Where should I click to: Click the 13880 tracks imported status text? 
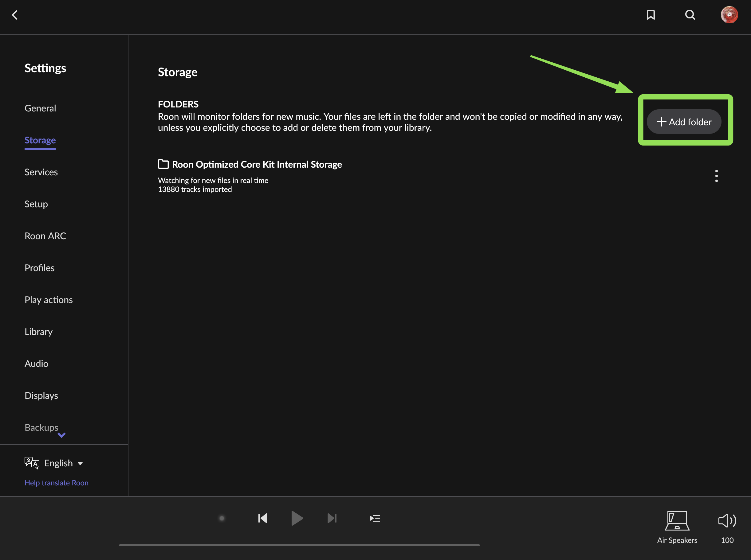coord(195,189)
